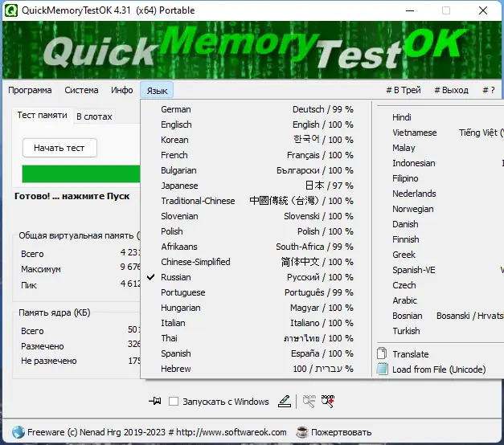Open the # ? help menu

point(488,90)
